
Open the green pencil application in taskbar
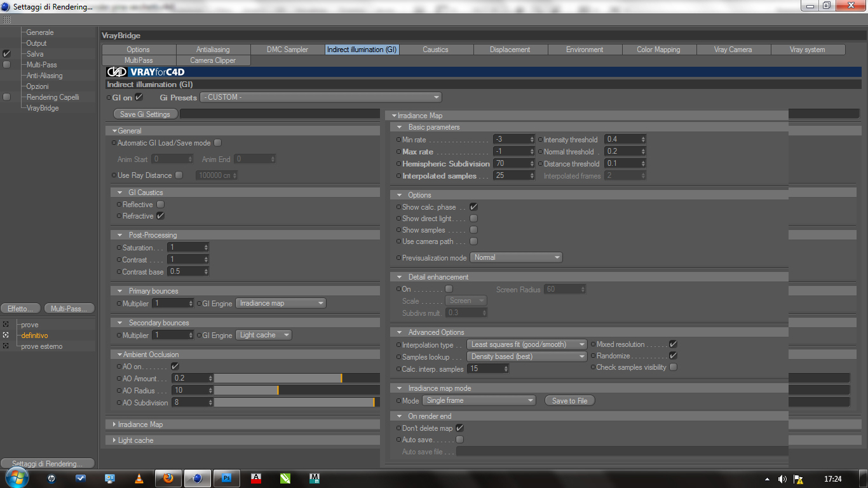click(285, 478)
